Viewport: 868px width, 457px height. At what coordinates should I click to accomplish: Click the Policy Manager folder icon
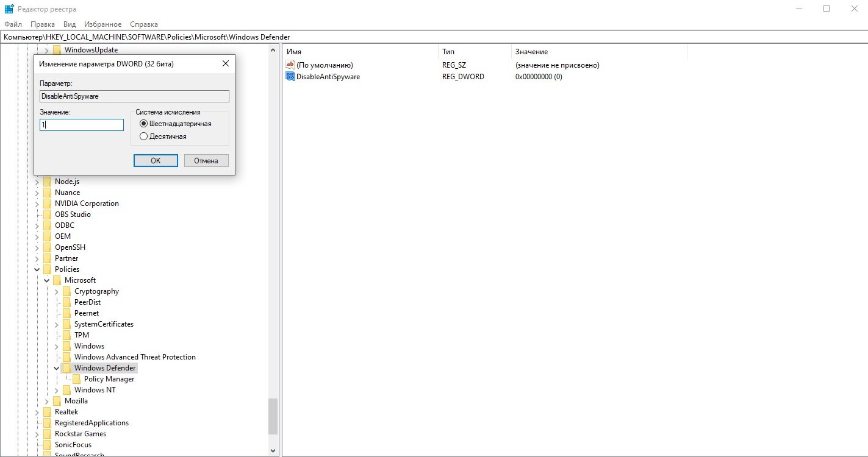[77, 379]
